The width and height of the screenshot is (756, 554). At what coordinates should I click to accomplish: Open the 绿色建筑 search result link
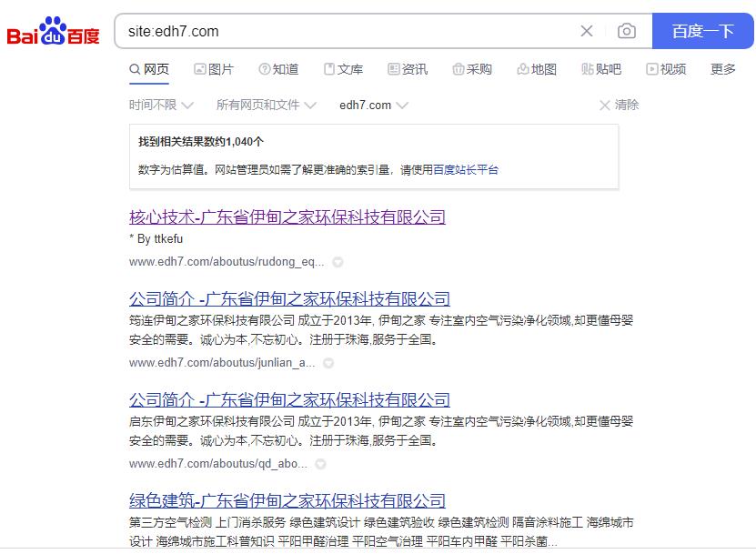tap(287, 501)
